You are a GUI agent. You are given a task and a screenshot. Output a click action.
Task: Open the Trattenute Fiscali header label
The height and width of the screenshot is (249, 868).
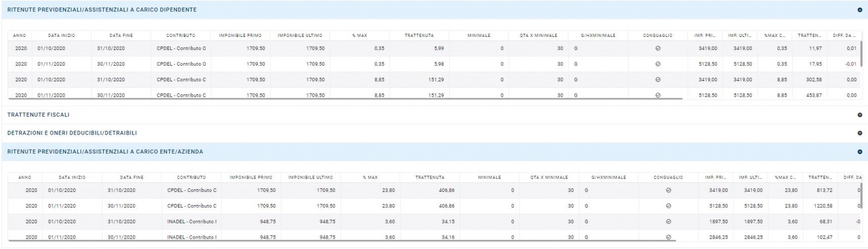pyautogui.click(x=39, y=115)
